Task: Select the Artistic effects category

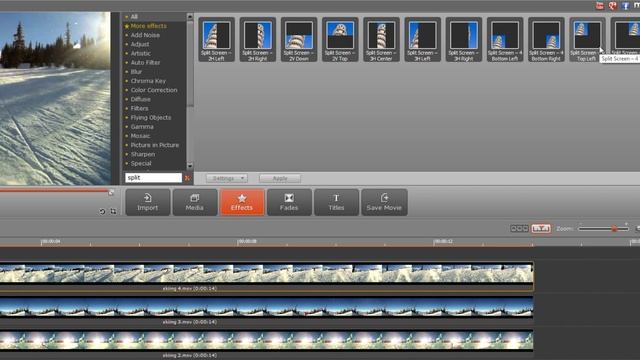Action: click(x=141, y=53)
